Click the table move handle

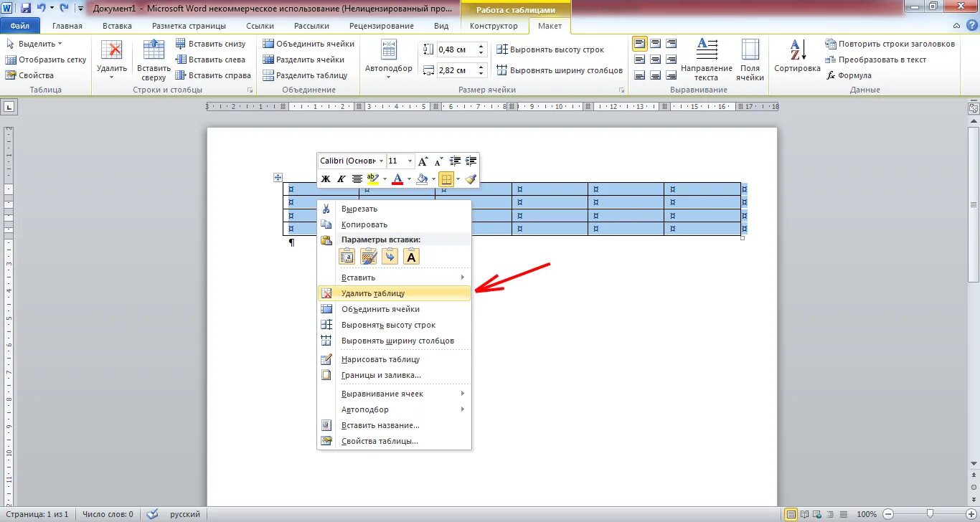tap(278, 177)
